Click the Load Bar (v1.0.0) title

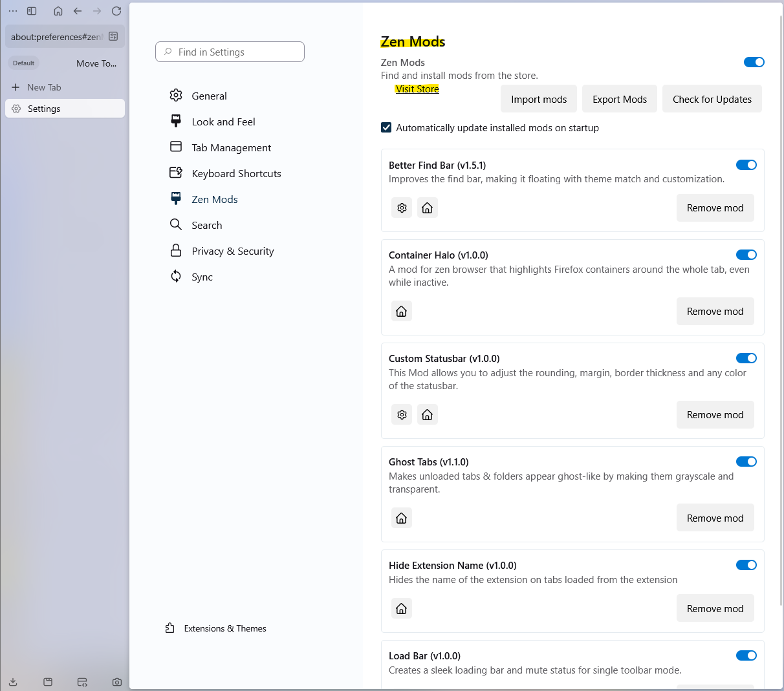pos(424,655)
